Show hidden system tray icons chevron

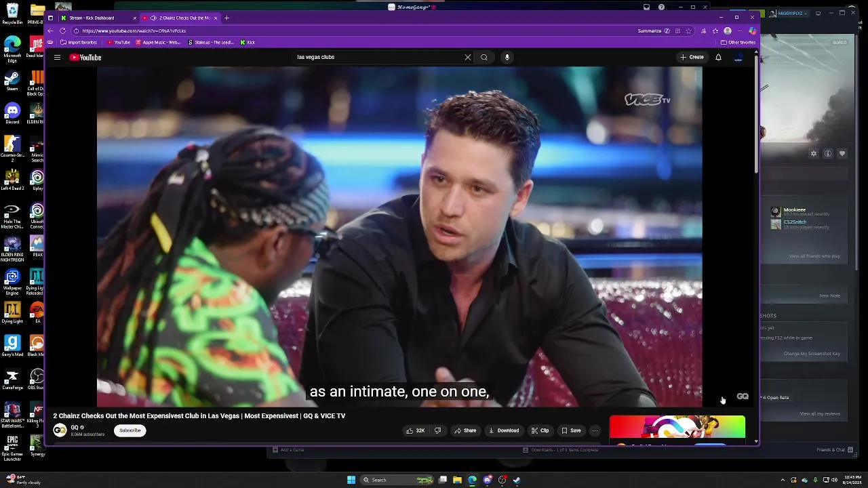pos(783,480)
